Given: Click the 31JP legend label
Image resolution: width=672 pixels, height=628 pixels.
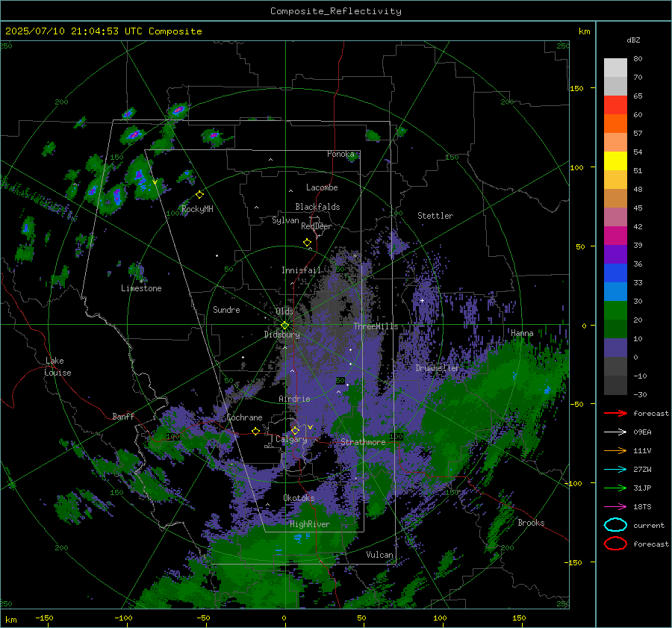Looking at the screenshot, I should point(642,488).
